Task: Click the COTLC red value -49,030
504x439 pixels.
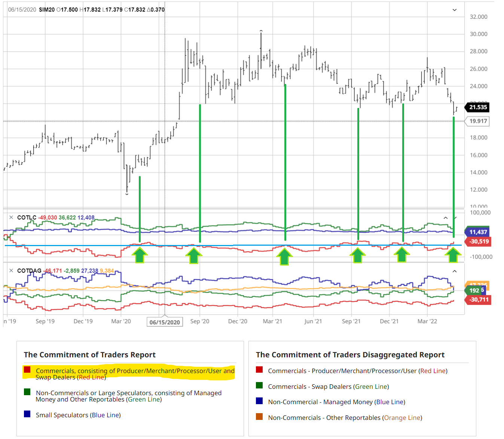Action: 48,218
